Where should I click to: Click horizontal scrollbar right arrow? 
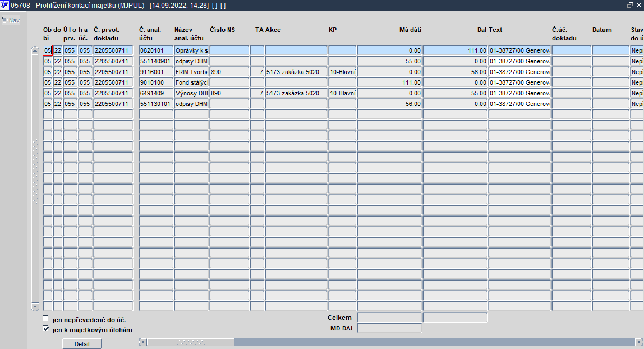click(638, 342)
